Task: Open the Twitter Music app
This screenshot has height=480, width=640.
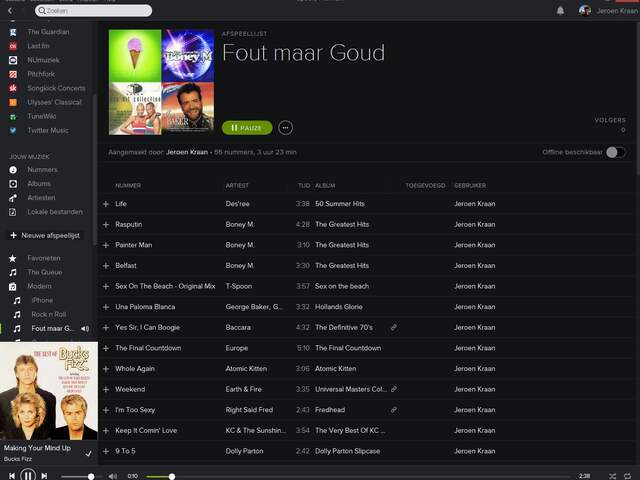Action: (48, 131)
